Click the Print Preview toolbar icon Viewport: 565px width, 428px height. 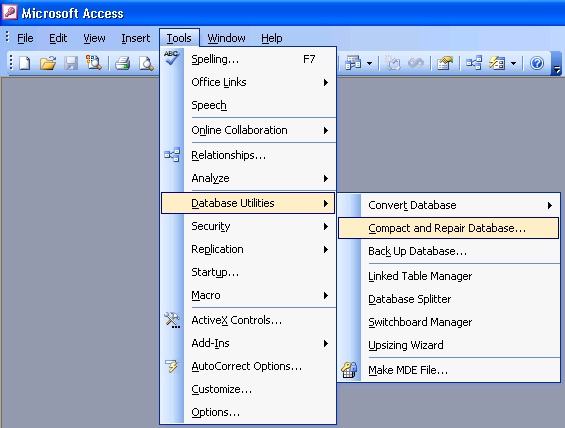pos(146,63)
